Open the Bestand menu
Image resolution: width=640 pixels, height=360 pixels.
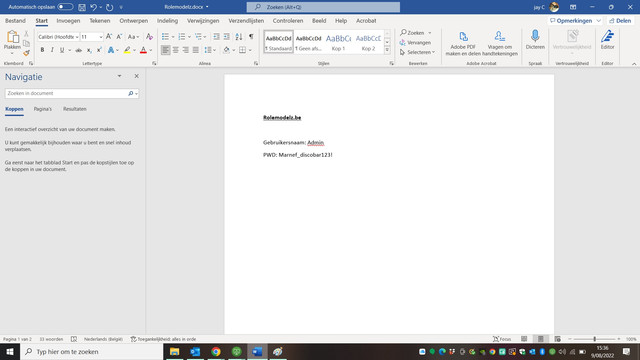pos(15,20)
